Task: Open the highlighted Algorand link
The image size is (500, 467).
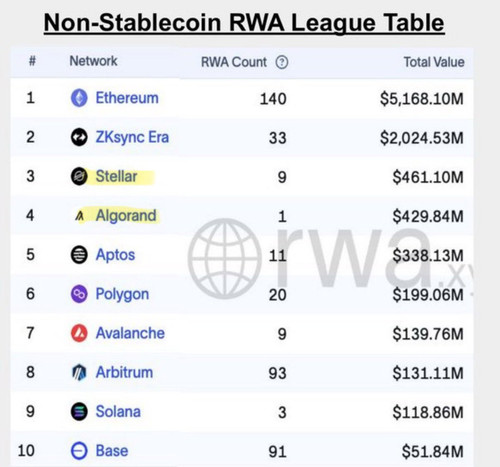Action: [126, 216]
